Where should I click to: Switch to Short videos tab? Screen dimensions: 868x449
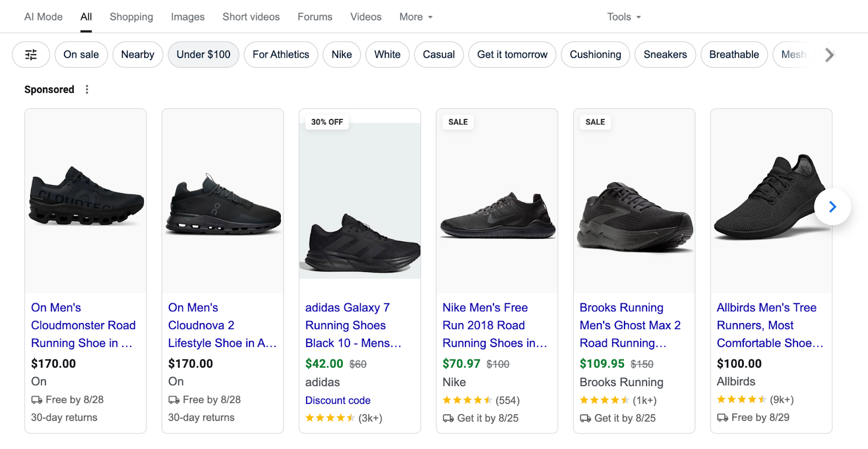point(251,17)
